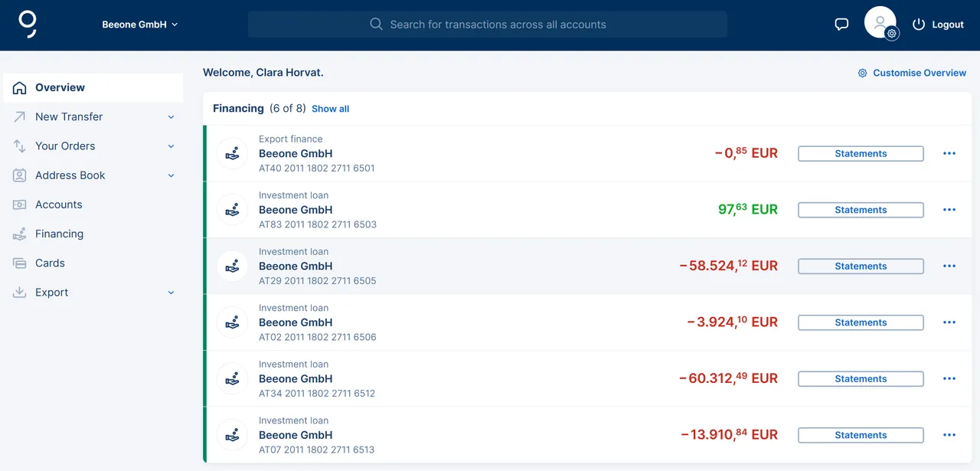The image size is (980, 471).
Task: Open the user profile avatar settings
Action: coord(880,22)
